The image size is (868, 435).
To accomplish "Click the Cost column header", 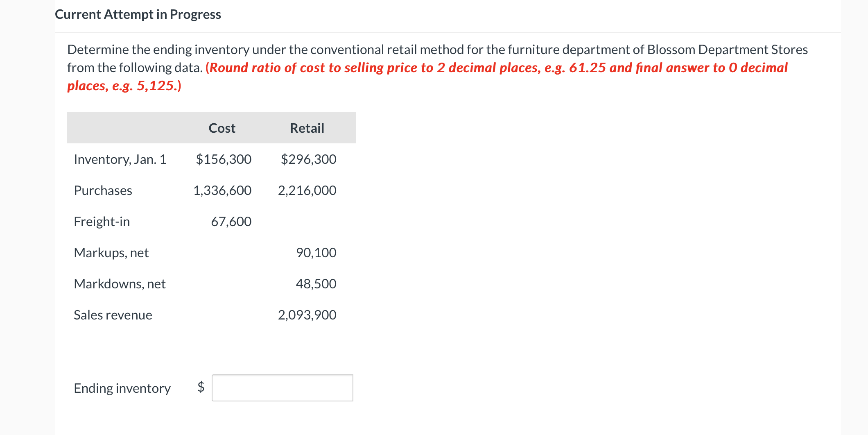I will tap(222, 128).
